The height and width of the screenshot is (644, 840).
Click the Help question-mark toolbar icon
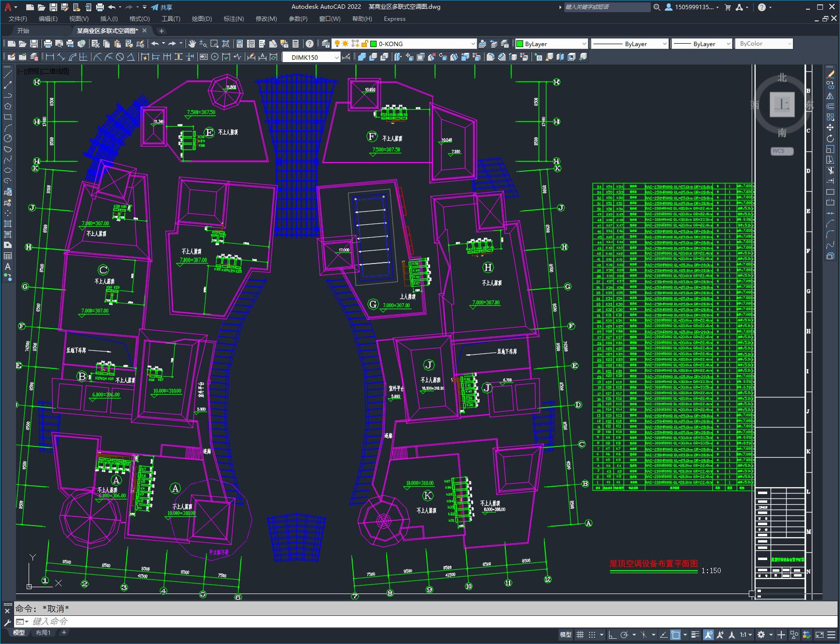(309, 44)
